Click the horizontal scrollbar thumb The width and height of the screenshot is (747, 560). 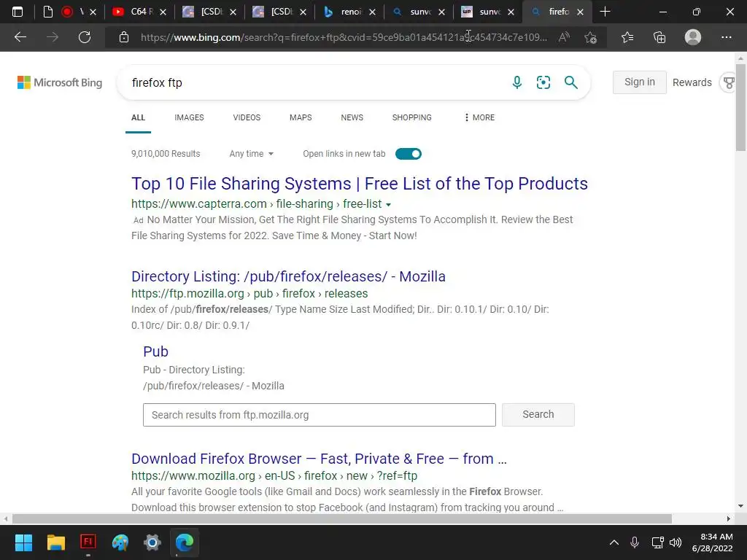341,518
